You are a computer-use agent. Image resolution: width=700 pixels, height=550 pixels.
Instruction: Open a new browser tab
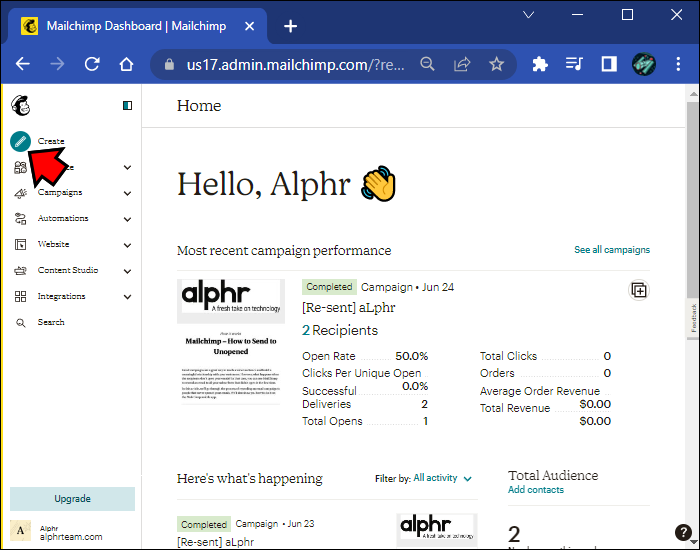[x=291, y=26]
